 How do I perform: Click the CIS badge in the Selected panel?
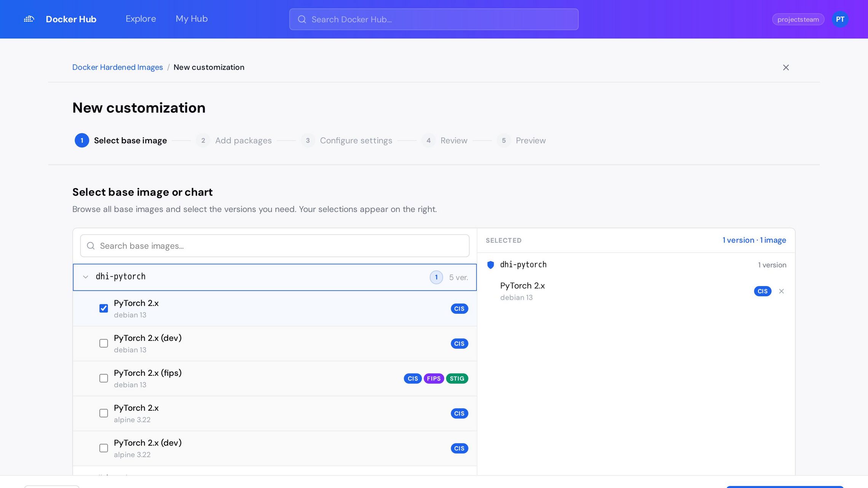(x=763, y=291)
